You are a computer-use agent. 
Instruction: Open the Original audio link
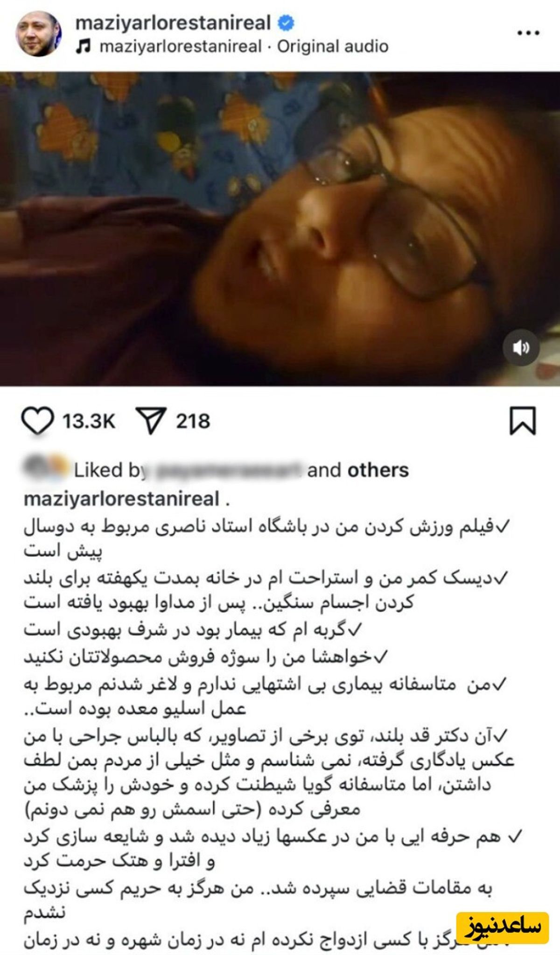coord(333,46)
